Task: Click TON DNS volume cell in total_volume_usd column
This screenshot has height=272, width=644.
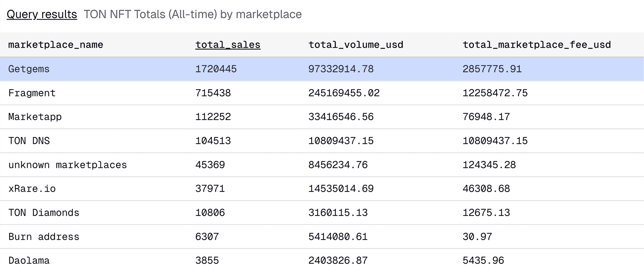Action: [341, 141]
